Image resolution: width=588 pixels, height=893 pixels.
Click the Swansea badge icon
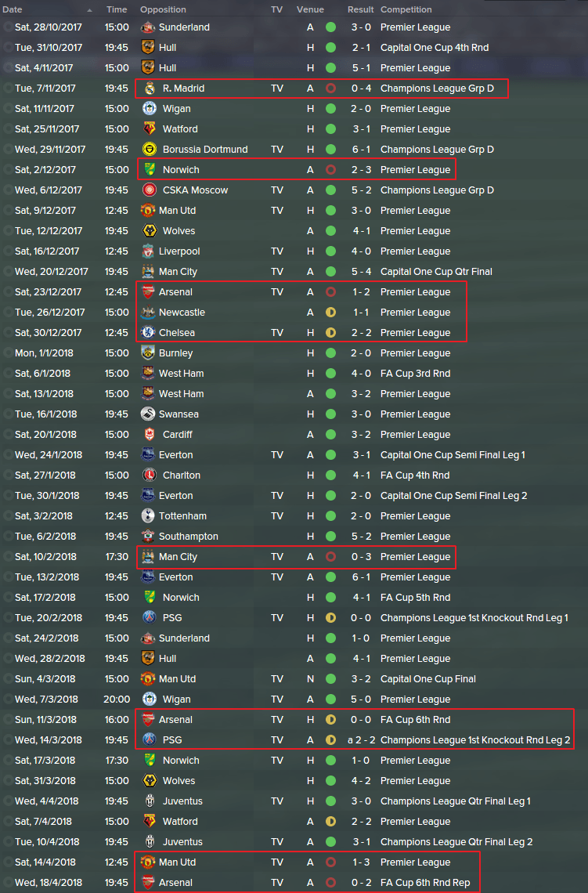(148, 414)
